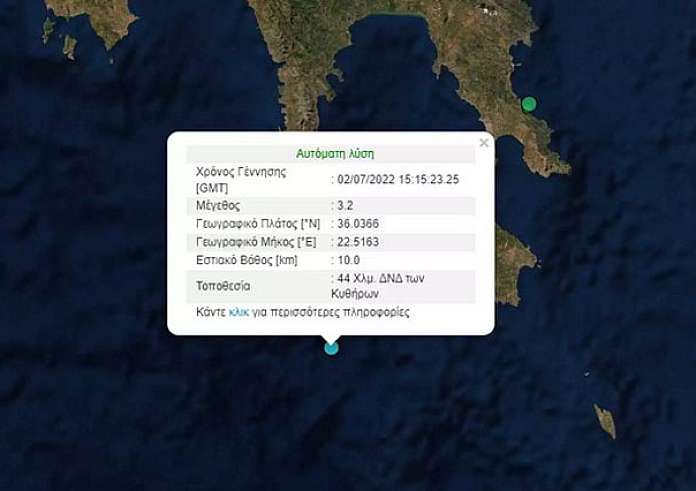Screen dimensions: 696x491
Task: Select the magnitude value 3.2
Action: pyautogui.click(x=345, y=206)
